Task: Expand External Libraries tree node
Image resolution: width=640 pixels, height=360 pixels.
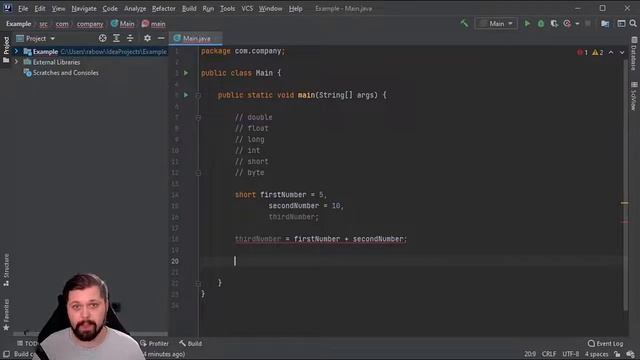Action: (16, 62)
